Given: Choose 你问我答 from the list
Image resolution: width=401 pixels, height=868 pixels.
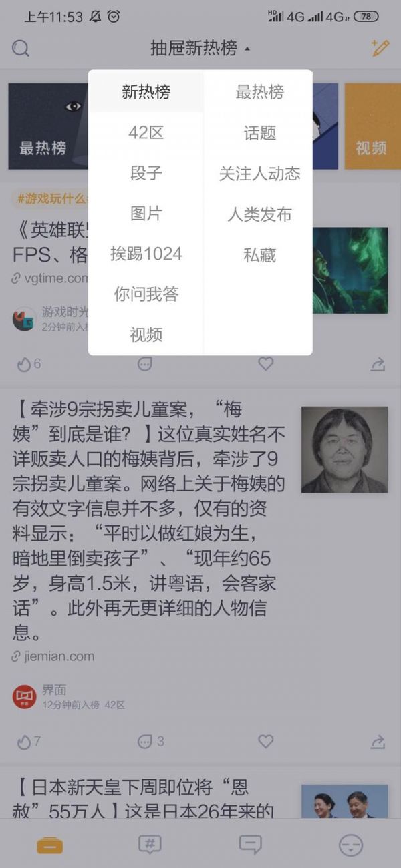Looking at the screenshot, I should coord(146,294).
